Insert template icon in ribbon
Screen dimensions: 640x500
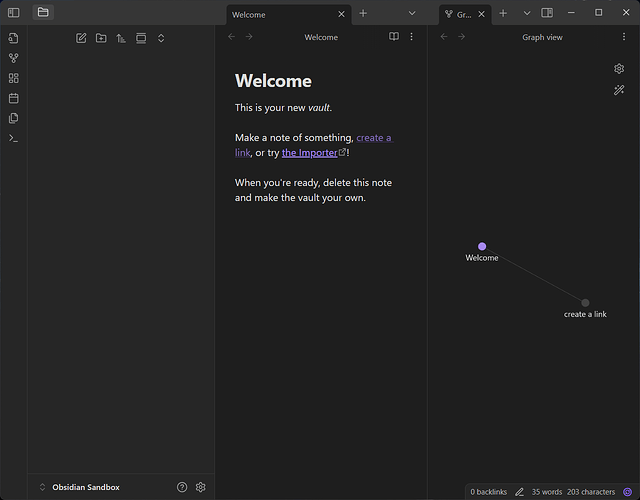pos(13,118)
